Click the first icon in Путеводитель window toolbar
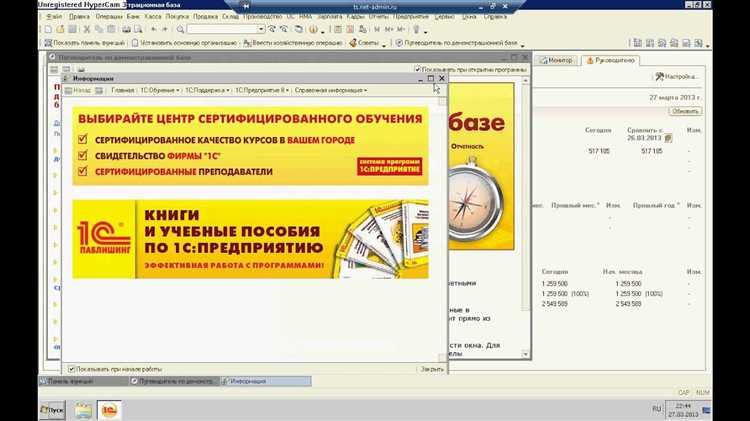 [54, 69]
